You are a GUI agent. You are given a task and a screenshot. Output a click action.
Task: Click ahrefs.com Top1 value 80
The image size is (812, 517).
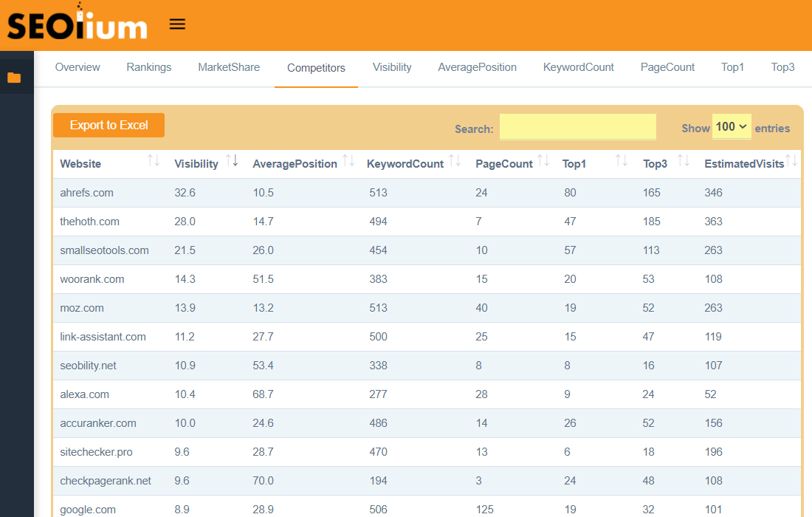coord(570,193)
